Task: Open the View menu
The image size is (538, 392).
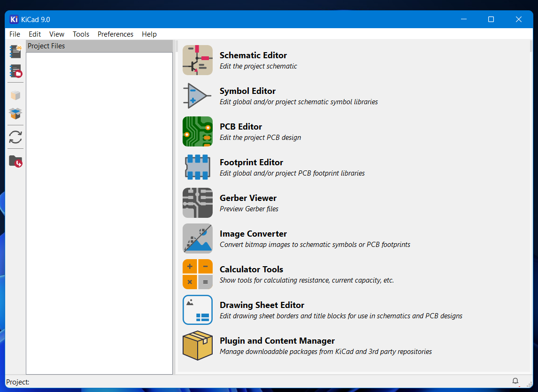Action: point(57,34)
